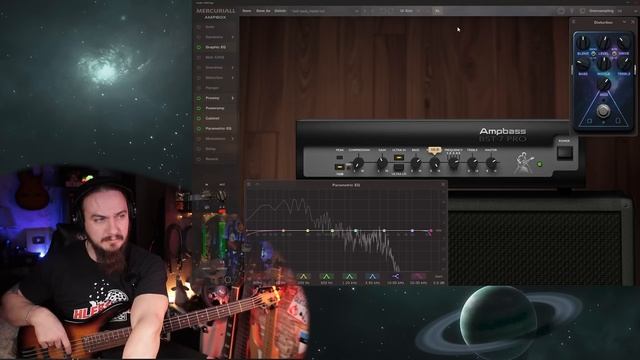Expand the Dynamics submenu arrow in sidebar
640x360 pixels.
(x=233, y=37)
